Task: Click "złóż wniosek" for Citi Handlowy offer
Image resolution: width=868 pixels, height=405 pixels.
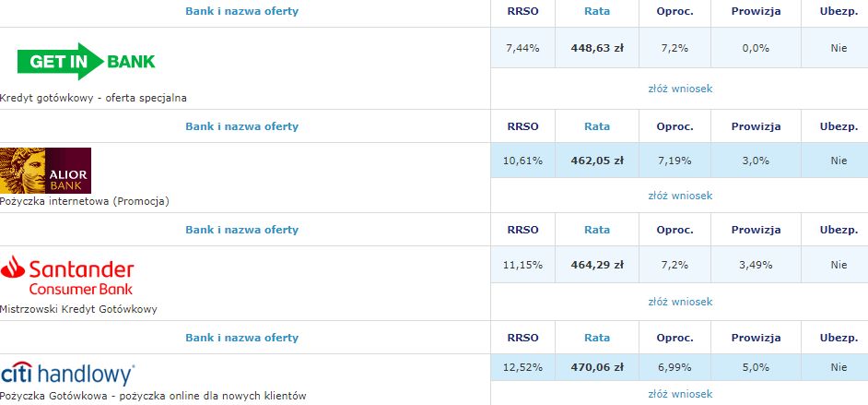Action: click(680, 394)
